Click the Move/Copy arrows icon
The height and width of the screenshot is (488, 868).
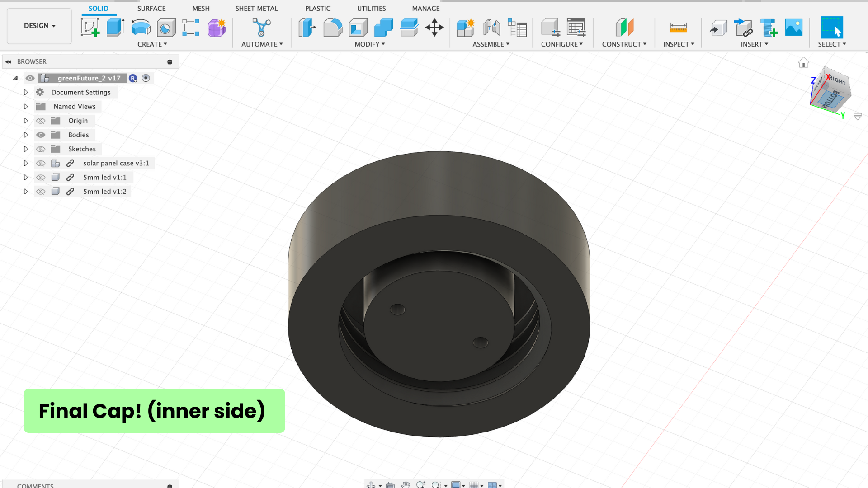point(434,28)
